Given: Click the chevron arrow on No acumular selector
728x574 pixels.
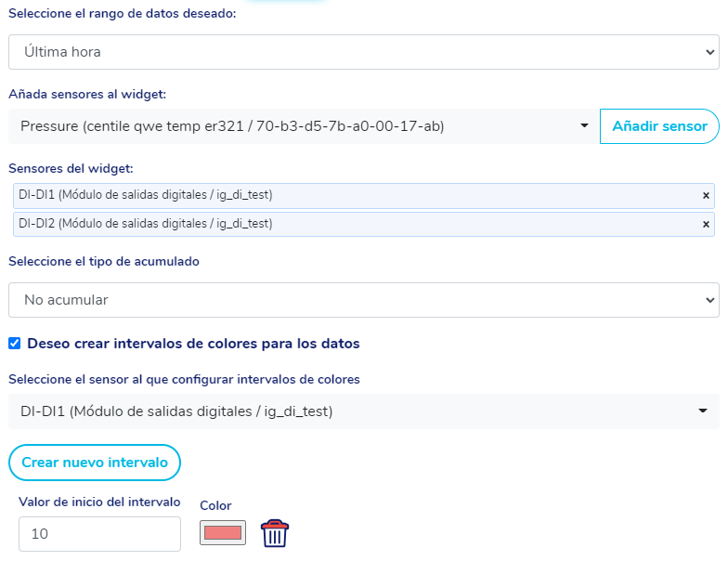Looking at the screenshot, I should tap(710, 300).
